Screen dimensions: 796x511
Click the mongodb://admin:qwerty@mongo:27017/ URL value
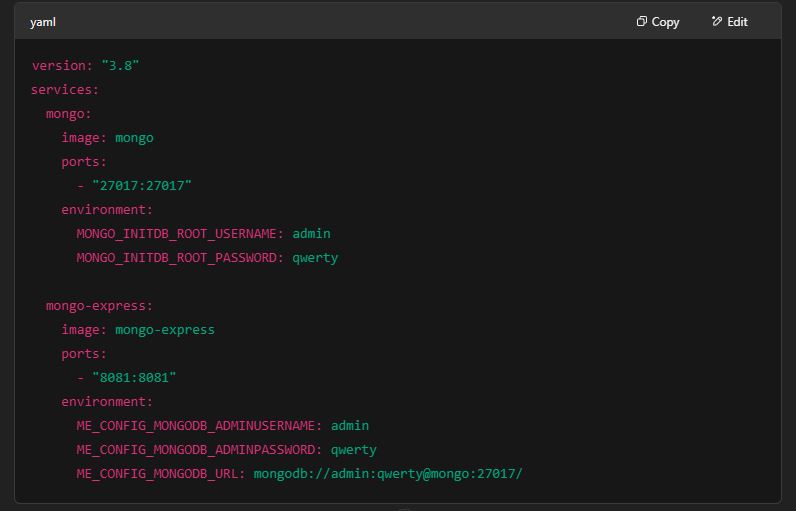tap(388, 473)
